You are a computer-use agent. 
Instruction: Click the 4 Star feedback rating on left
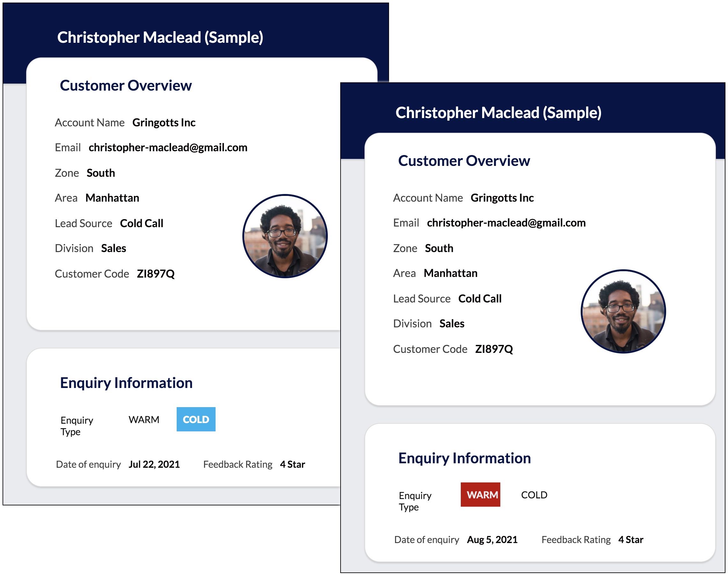(x=292, y=464)
